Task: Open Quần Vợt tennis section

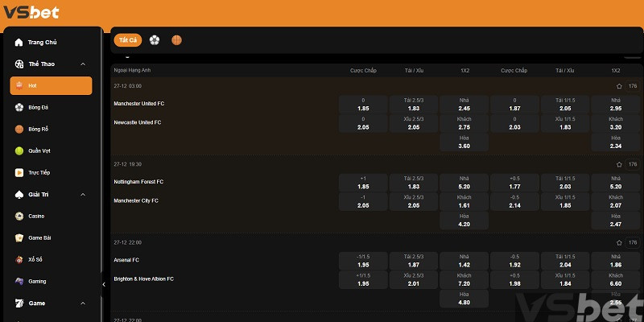Action: (39, 151)
